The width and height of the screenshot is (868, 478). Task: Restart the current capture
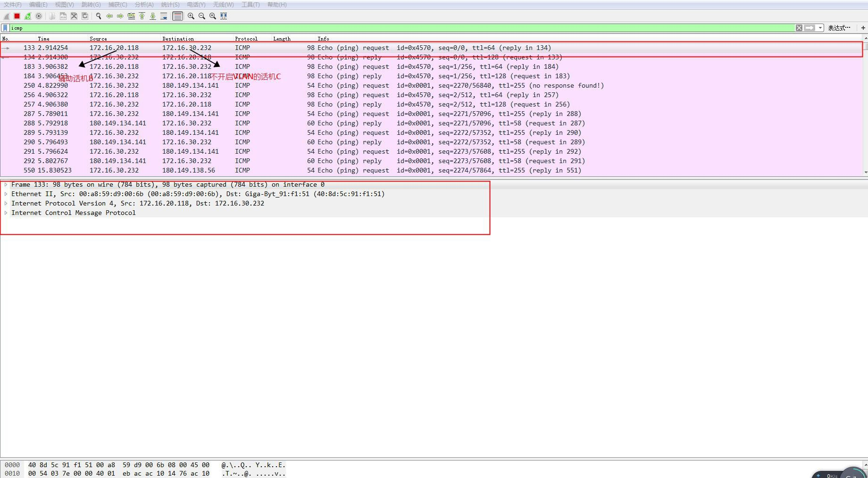point(28,16)
